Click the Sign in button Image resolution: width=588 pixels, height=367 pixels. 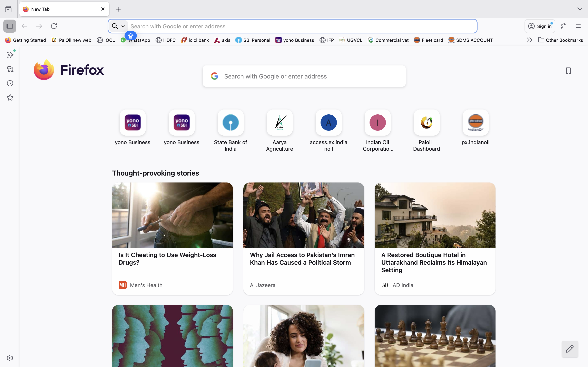pos(540,26)
